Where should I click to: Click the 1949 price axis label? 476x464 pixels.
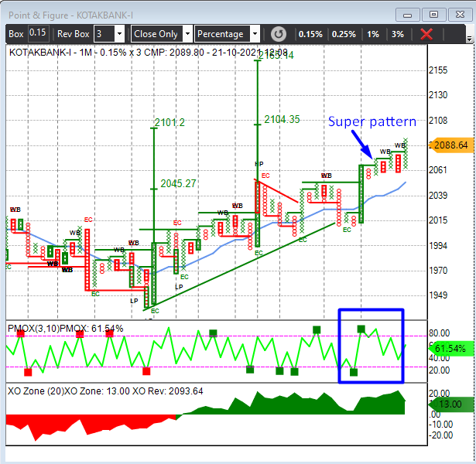click(438, 295)
